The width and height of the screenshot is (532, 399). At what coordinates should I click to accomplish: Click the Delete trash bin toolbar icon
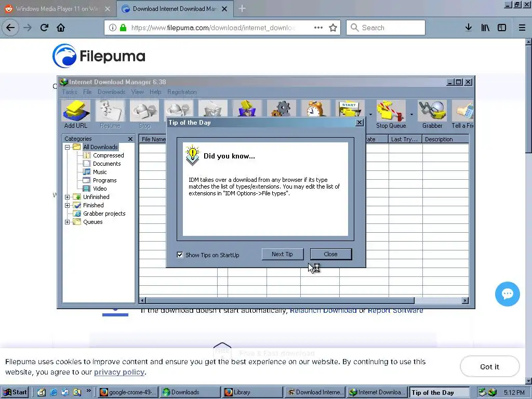212,109
